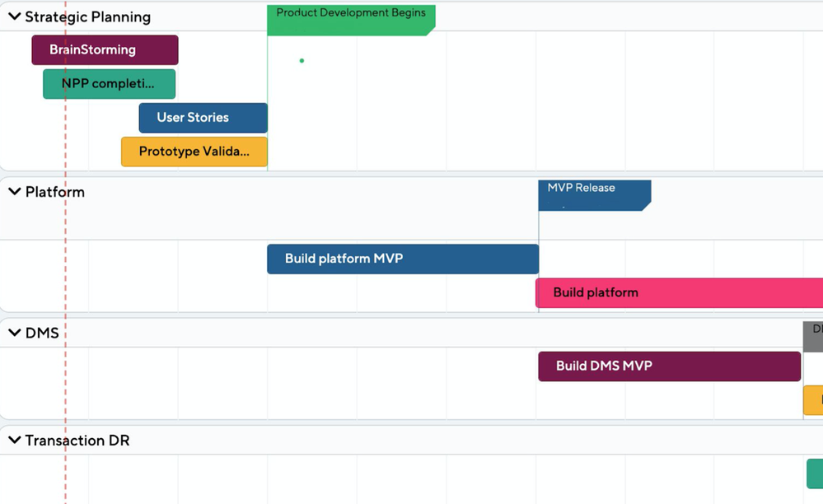The height and width of the screenshot is (504, 823).
Task: Collapse the Platform group chevron
Action: (14, 192)
